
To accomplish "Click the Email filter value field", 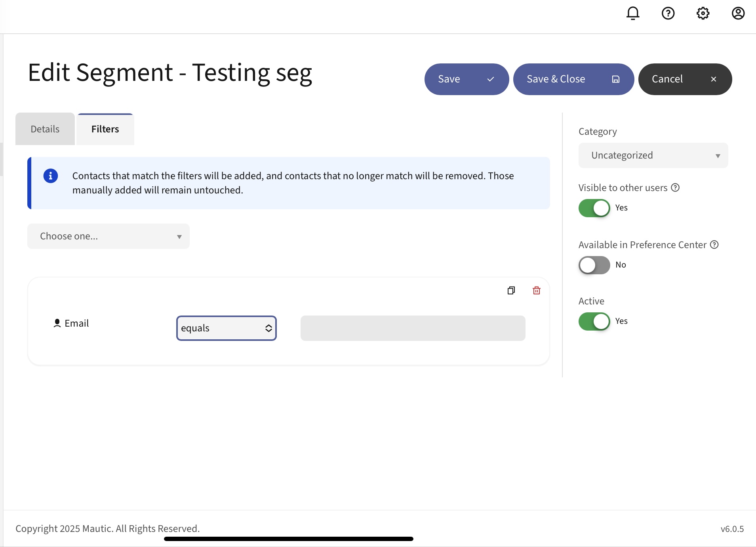I will [413, 328].
